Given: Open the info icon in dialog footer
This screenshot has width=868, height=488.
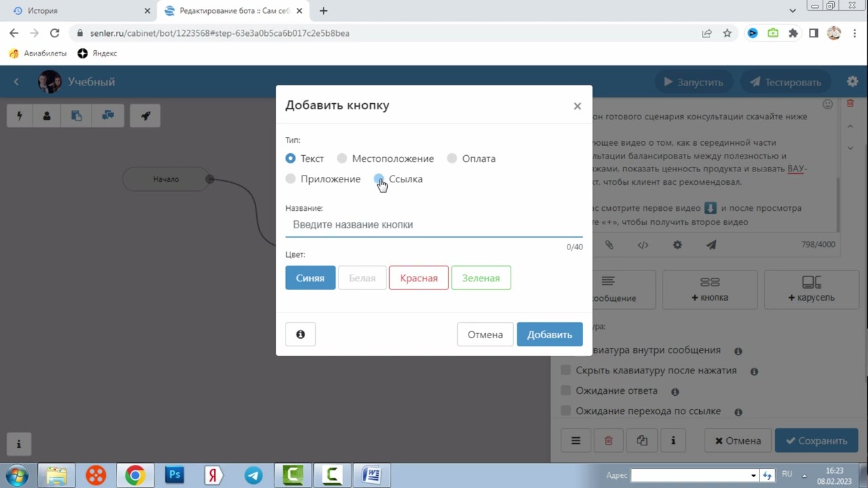Looking at the screenshot, I should (x=300, y=334).
